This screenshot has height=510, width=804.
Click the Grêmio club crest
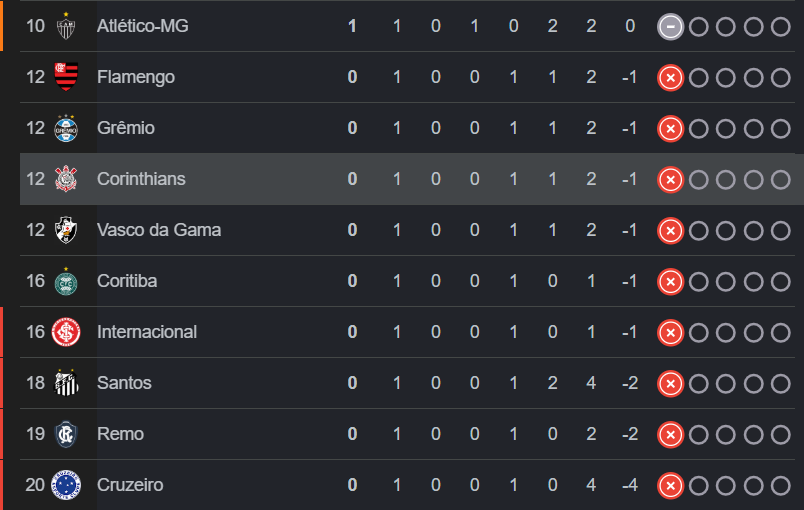(66, 128)
